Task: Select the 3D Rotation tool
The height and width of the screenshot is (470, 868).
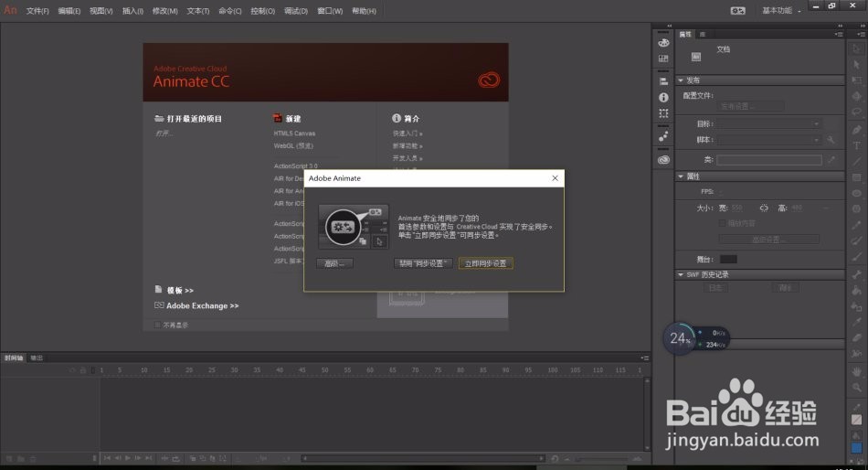Action: [856, 96]
